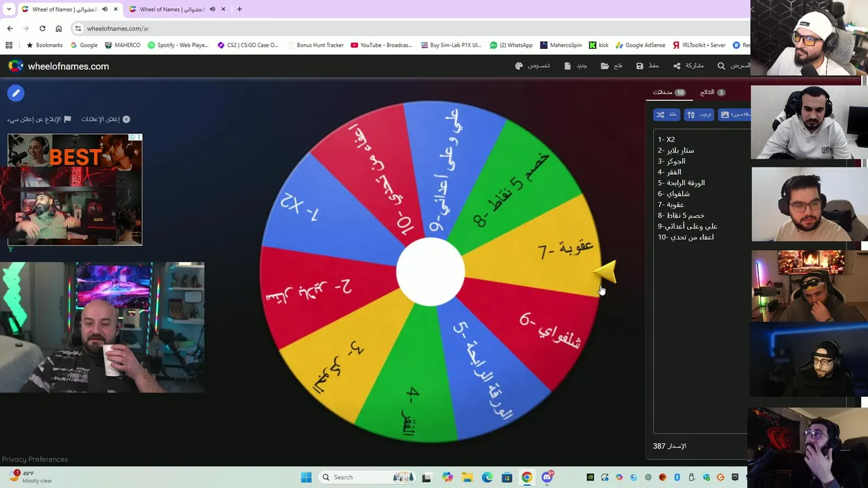Open the Windows Start menu
Screen dimensions: 868x488
(x=306, y=477)
